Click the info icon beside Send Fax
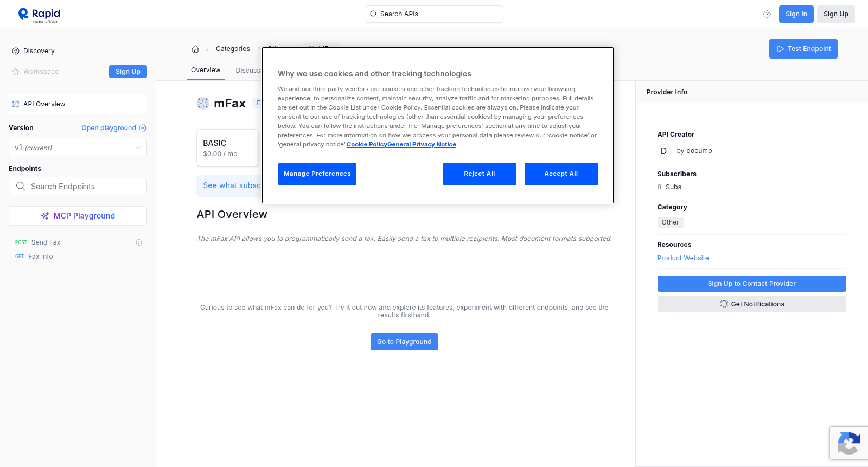The width and height of the screenshot is (868, 467). [139, 242]
